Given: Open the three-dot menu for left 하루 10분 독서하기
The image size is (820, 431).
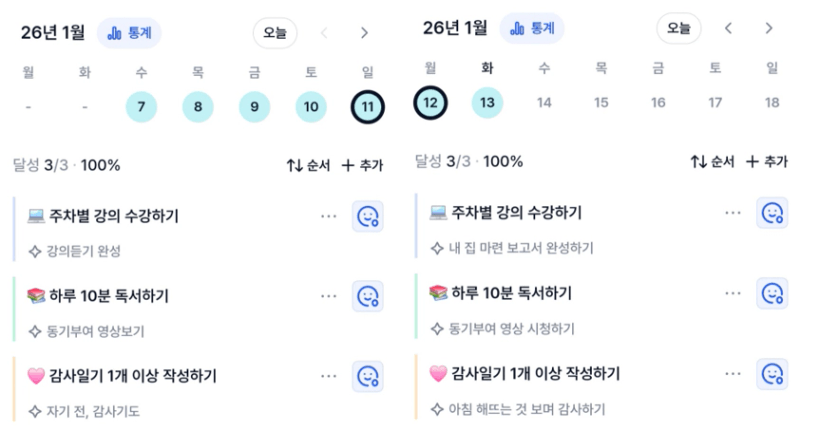Looking at the screenshot, I should (x=329, y=296).
